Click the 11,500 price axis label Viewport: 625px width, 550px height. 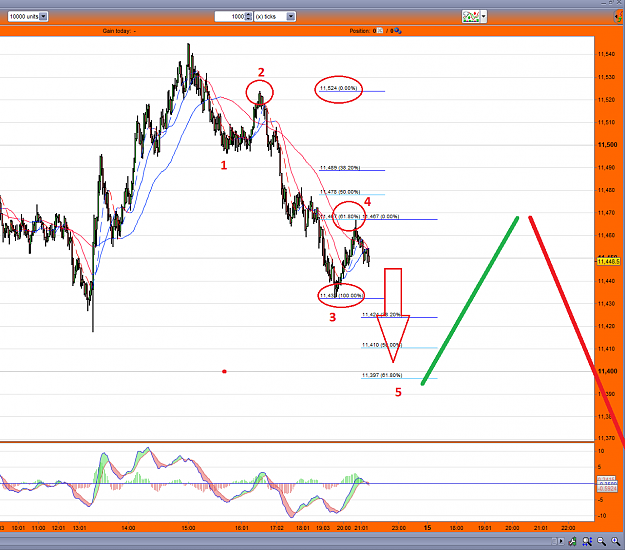tap(607, 145)
